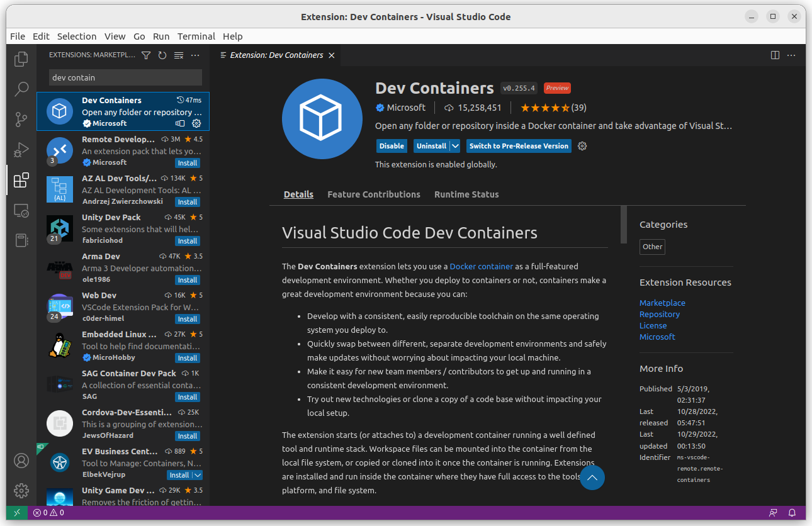Install Embedded Linux extension by MicroHobby
812x526 pixels.
(188, 358)
